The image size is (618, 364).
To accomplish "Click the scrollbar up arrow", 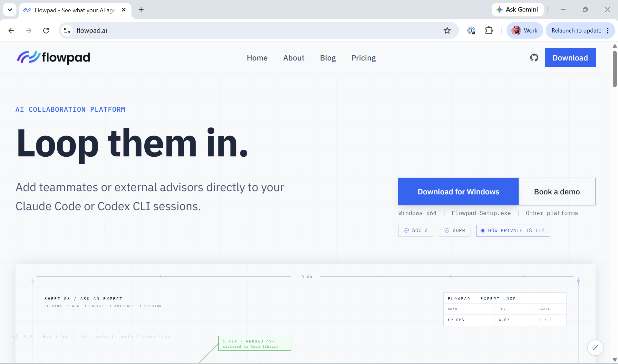I will pos(614,46).
